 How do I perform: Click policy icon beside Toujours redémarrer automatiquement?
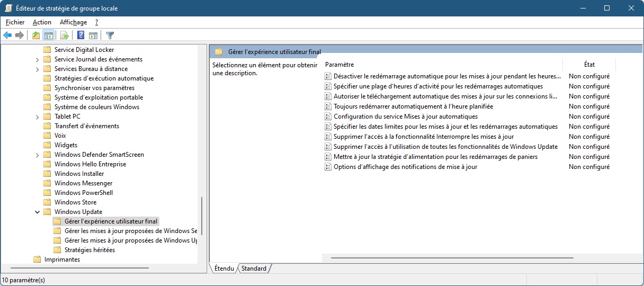[328, 106]
